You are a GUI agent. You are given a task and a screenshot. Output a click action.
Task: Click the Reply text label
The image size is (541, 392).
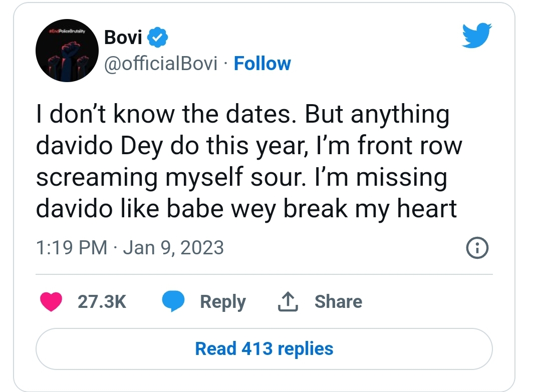[223, 302]
